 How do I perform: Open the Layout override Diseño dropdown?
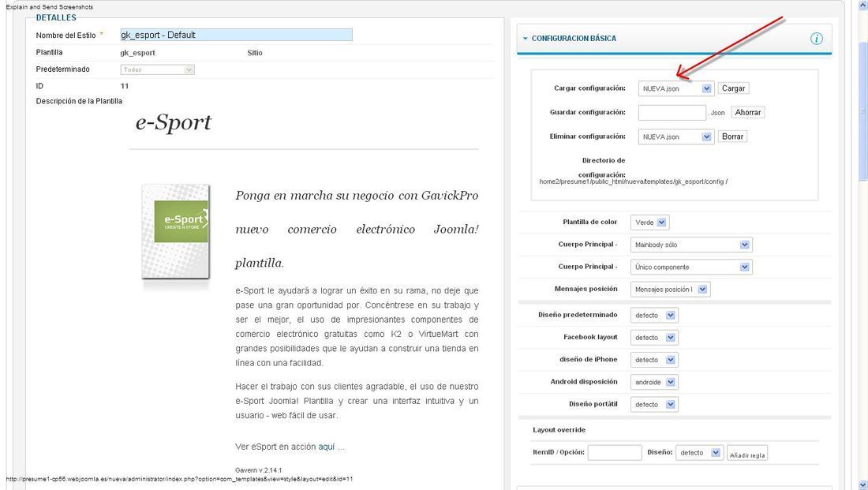coord(699,452)
